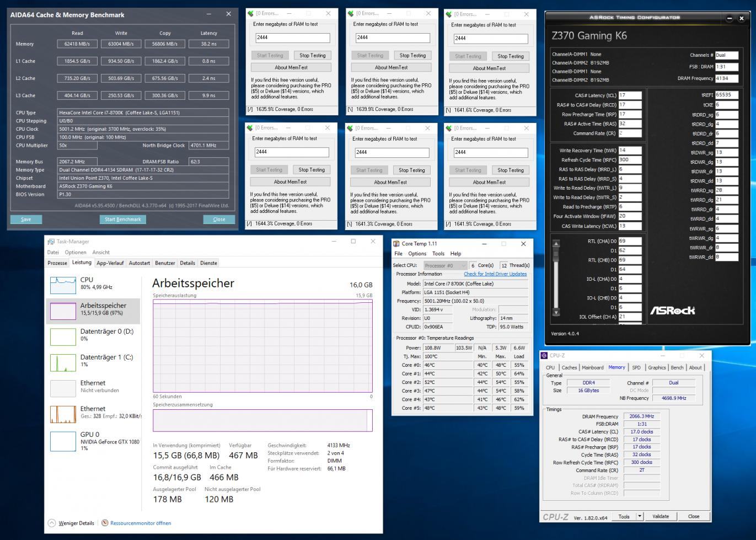Click Check for Intel Driver Updates link

tap(495, 274)
